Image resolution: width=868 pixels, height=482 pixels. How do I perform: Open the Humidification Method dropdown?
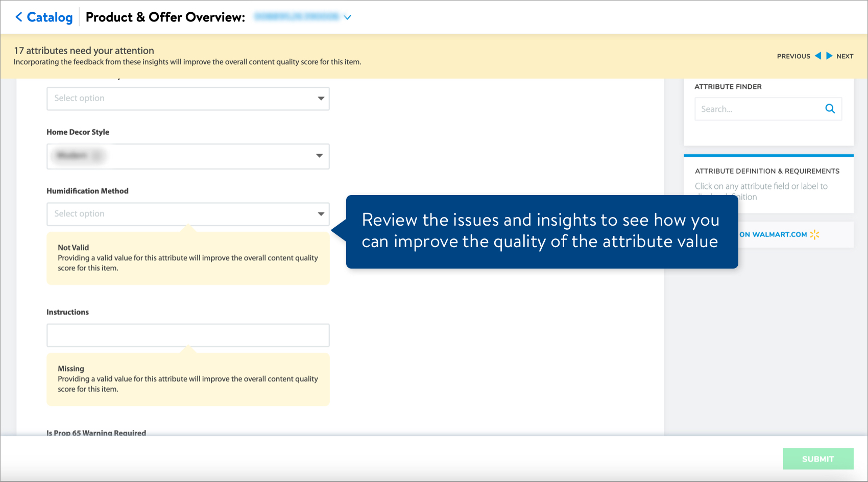coord(188,214)
